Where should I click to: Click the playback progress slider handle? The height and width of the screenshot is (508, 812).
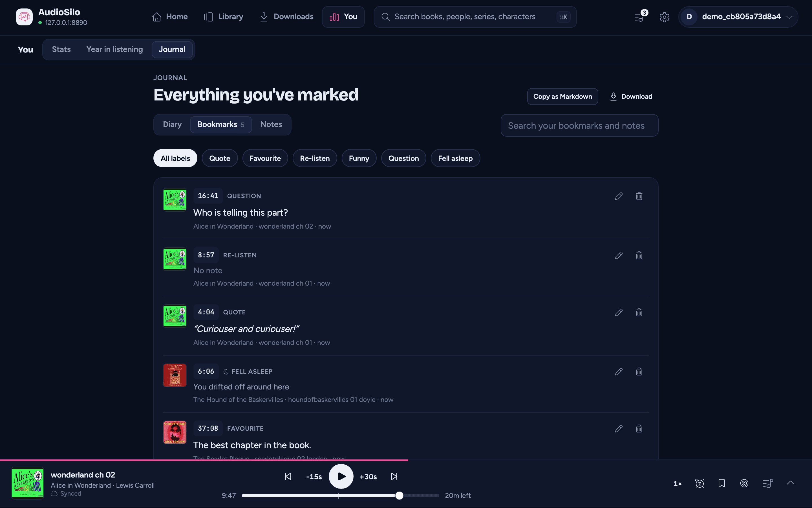[x=399, y=496]
